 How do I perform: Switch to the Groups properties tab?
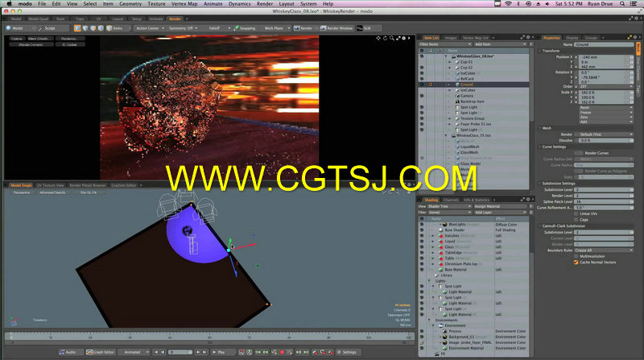click(x=591, y=38)
